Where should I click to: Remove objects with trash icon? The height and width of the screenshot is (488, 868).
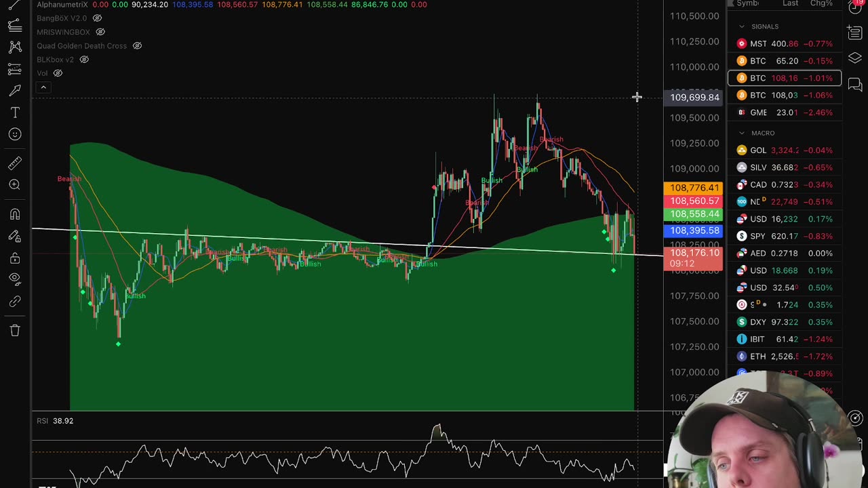pos(14,331)
